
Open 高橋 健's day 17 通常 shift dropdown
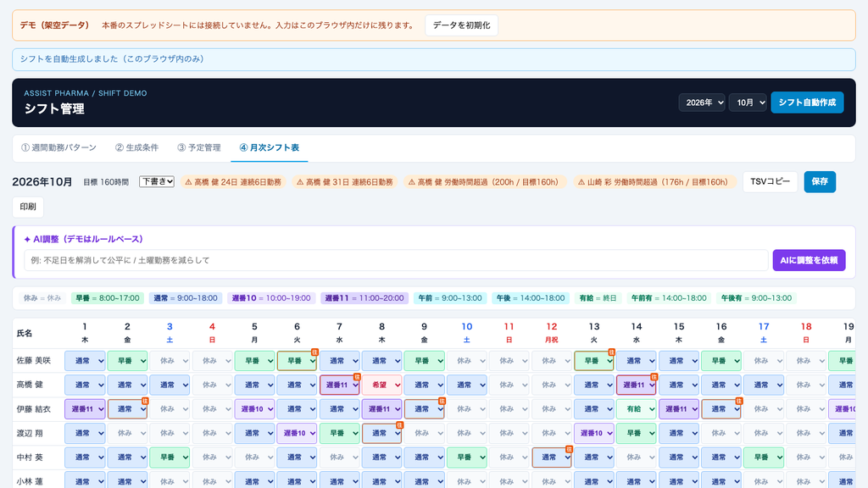pos(764,385)
